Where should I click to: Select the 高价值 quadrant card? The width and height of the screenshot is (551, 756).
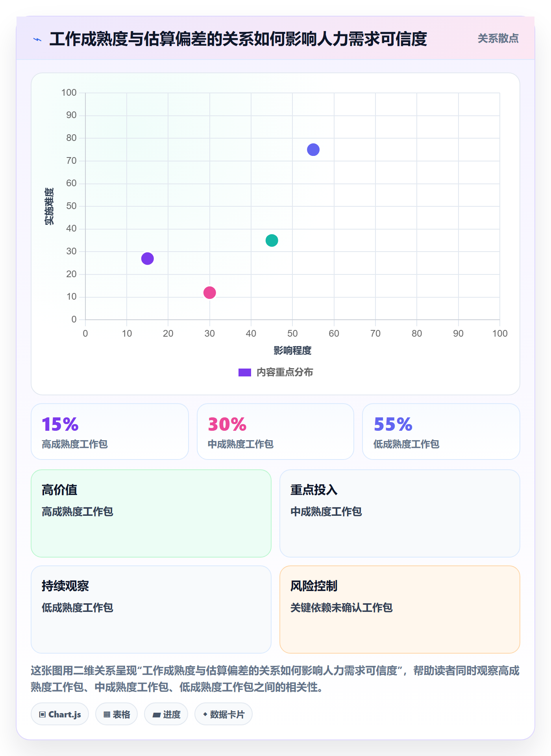[x=151, y=513]
